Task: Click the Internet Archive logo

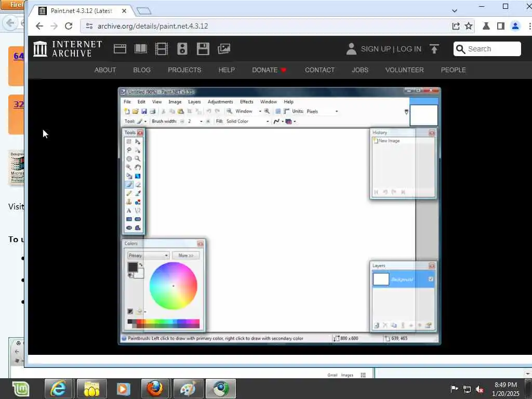Action: [x=68, y=49]
